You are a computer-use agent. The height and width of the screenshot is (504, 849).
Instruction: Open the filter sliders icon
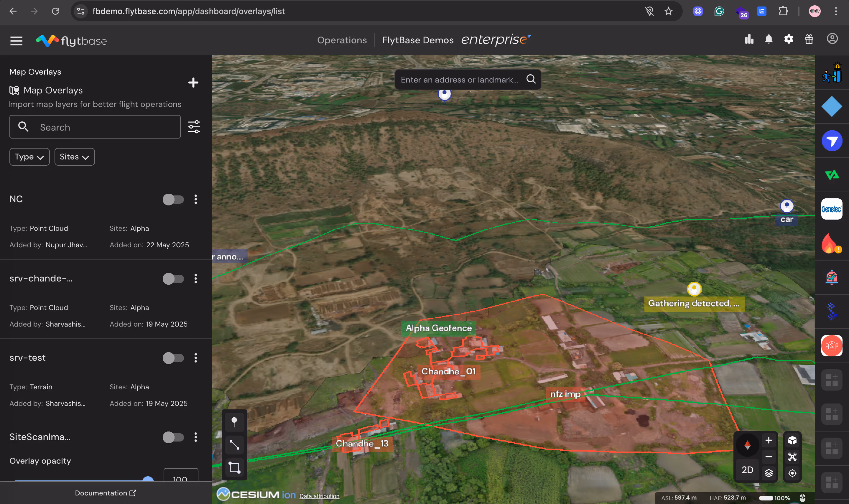194,127
